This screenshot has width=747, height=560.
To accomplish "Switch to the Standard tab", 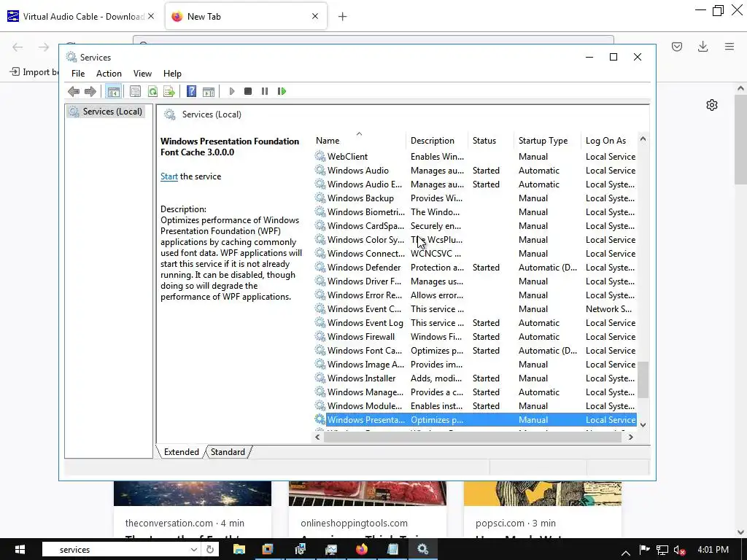I will pos(228,452).
